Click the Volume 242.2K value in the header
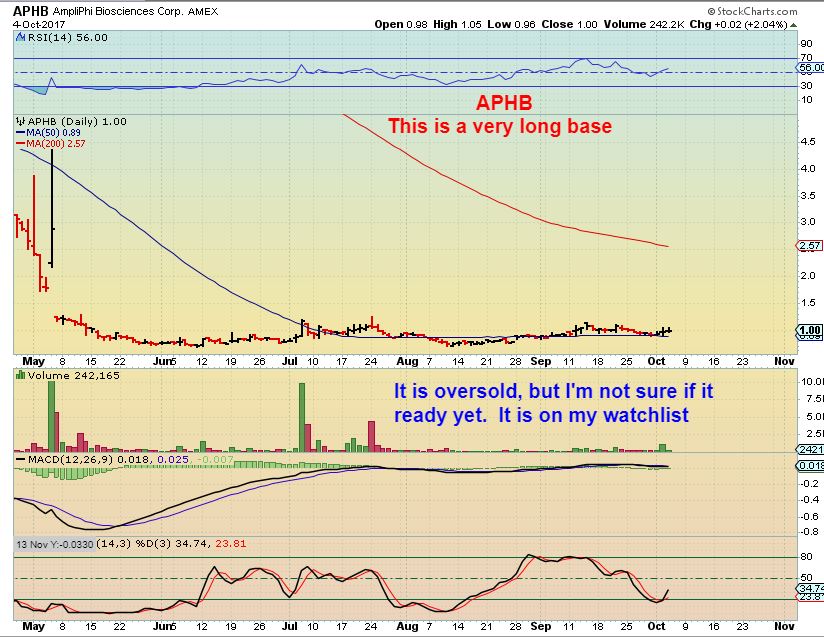824x637 pixels. (644, 24)
